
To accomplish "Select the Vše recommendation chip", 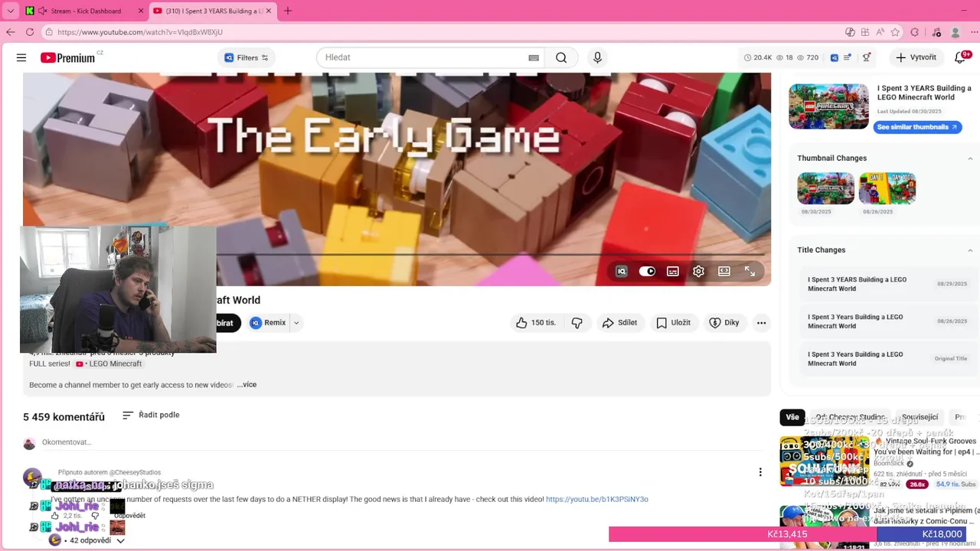I will click(792, 417).
